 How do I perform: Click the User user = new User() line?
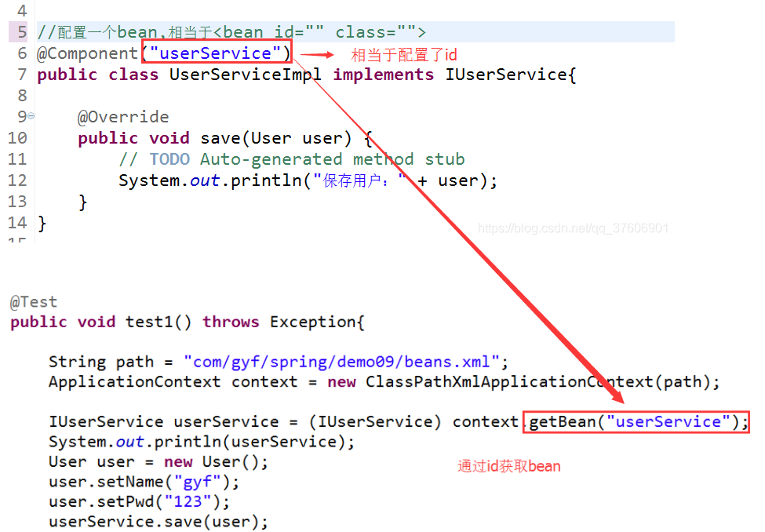click(158, 461)
